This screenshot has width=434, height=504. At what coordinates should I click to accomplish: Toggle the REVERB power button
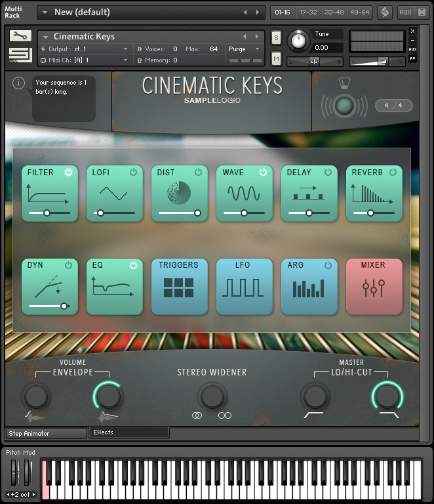393,173
